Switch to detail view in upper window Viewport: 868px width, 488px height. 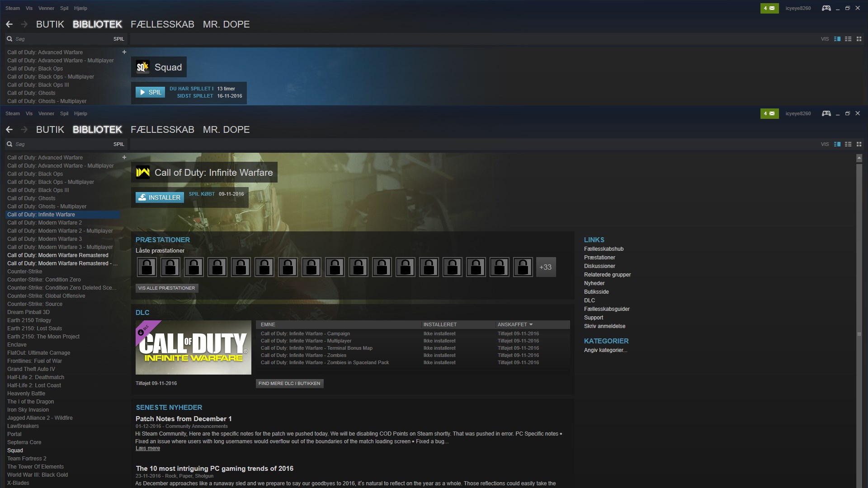tap(837, 39)
